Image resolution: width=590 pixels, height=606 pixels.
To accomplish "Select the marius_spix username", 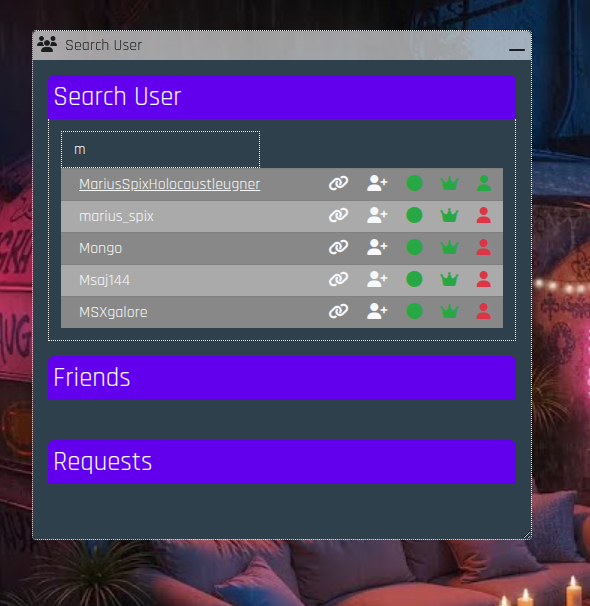I will [x=116, y=216].
